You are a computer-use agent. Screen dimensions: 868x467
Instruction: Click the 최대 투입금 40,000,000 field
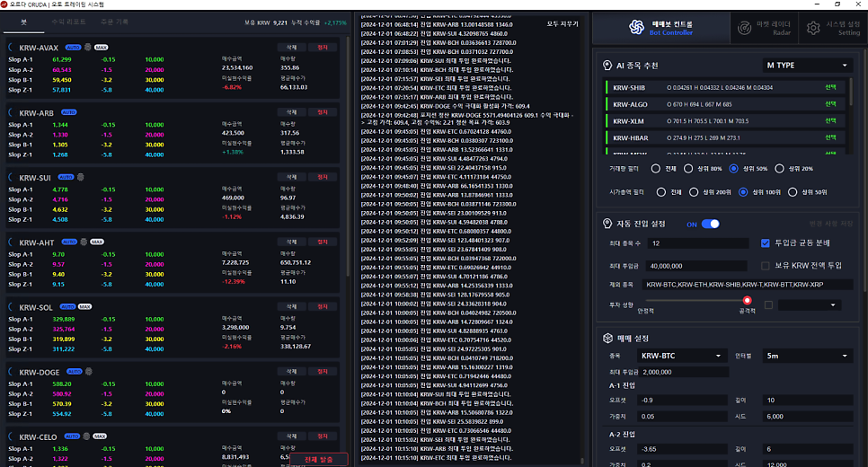point(696,266)
